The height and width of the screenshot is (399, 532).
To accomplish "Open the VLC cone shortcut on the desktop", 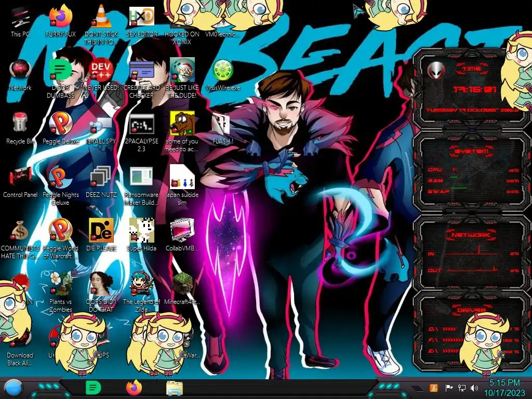I will click(101, 24).
